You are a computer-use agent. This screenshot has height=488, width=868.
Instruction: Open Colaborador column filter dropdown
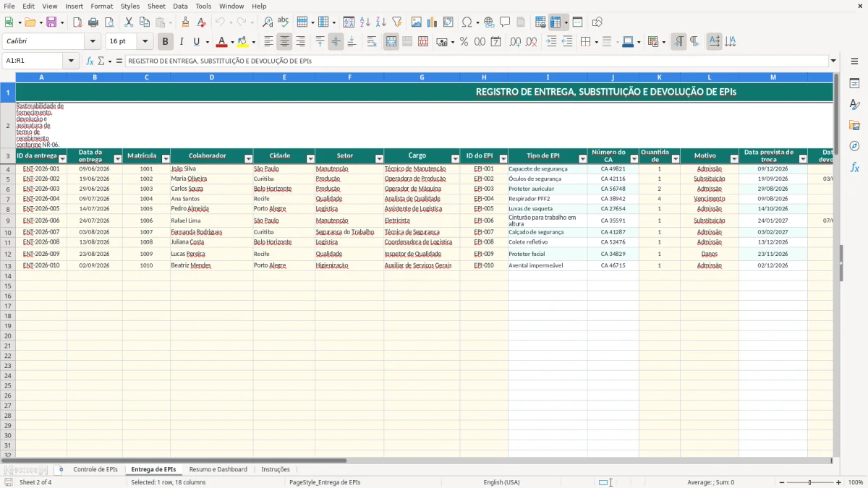click(x=249, y=159)
